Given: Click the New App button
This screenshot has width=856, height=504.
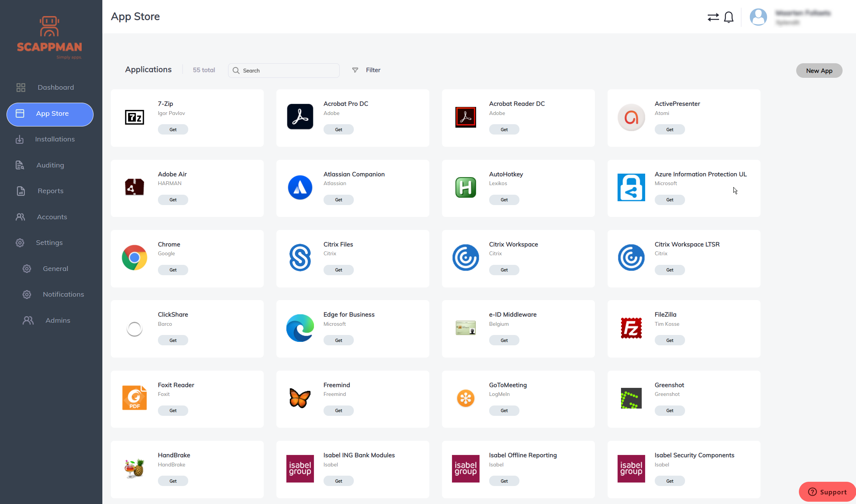Looking at the screenshot, I should 819,71.
